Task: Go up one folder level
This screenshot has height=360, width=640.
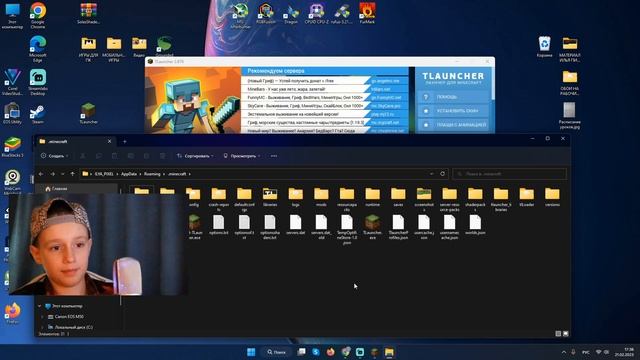Action: click(x=72, y=174)
